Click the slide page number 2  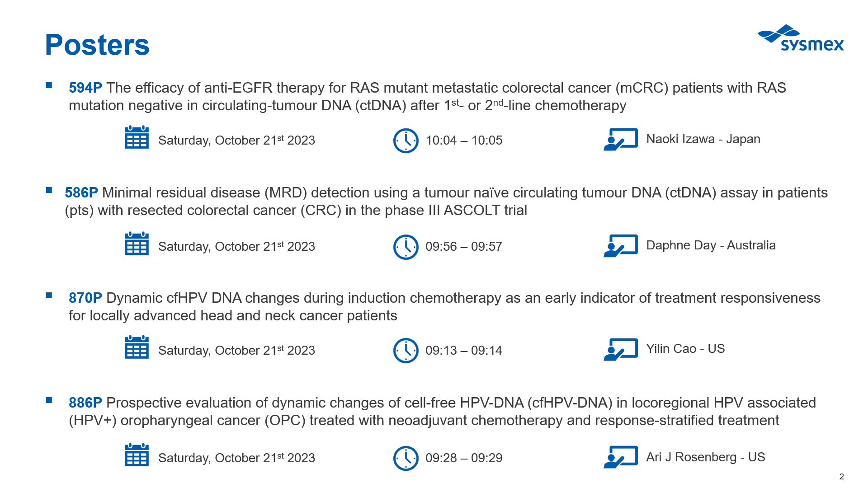point(841,477)
